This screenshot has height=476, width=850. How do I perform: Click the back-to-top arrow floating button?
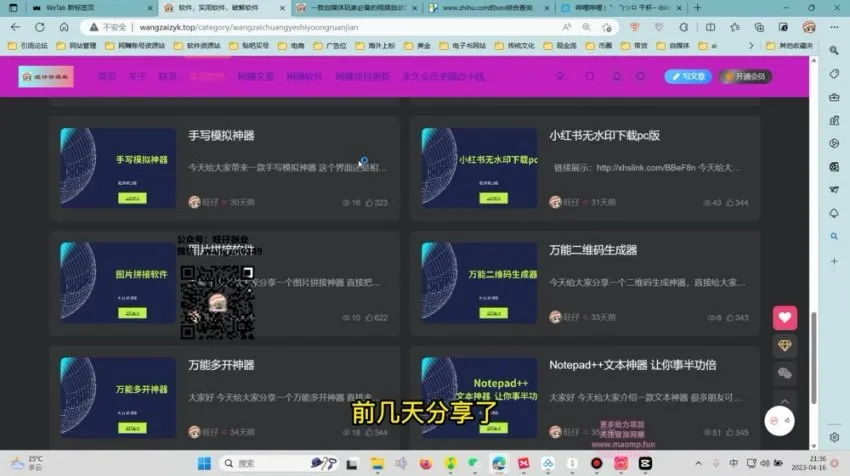pos(784,401)
